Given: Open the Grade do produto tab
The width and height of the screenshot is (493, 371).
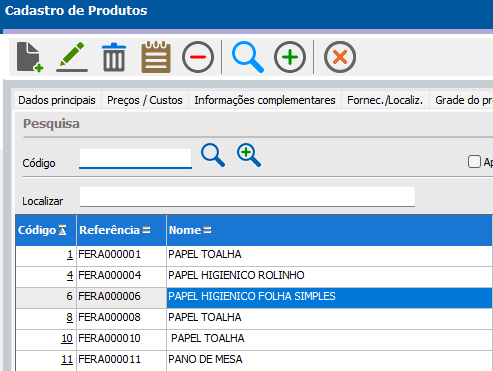Looking at the screenshot, I should (x=462, y=100).
